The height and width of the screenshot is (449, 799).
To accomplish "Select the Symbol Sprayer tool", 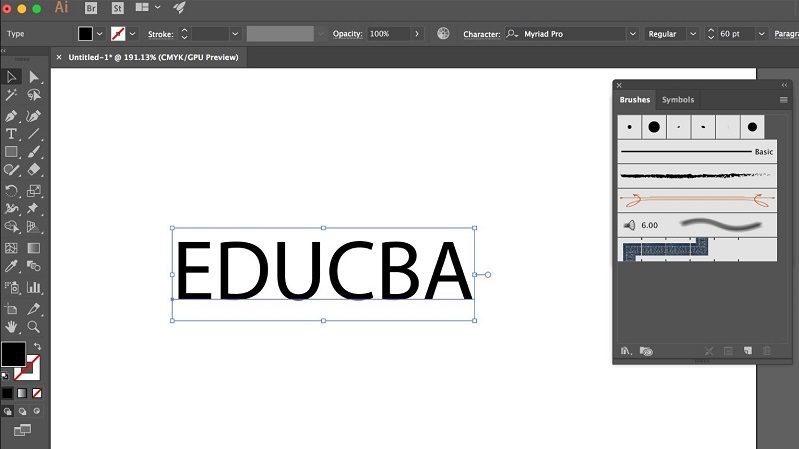I will [x=11, y=287].
